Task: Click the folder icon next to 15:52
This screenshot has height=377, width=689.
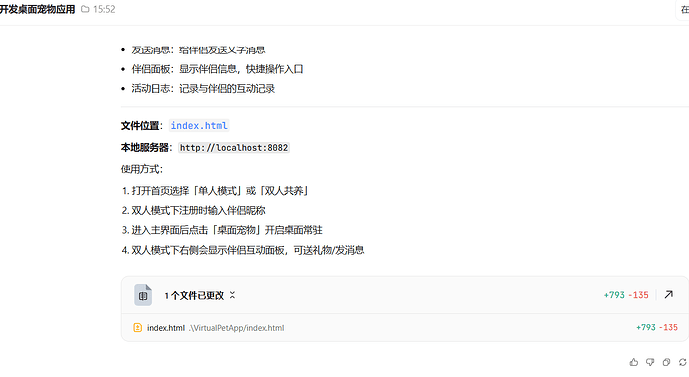Action: [85, 9]
